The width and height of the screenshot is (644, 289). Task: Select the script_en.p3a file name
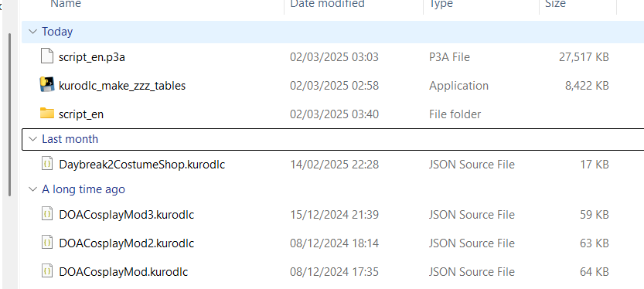click(x=92, y=57)
